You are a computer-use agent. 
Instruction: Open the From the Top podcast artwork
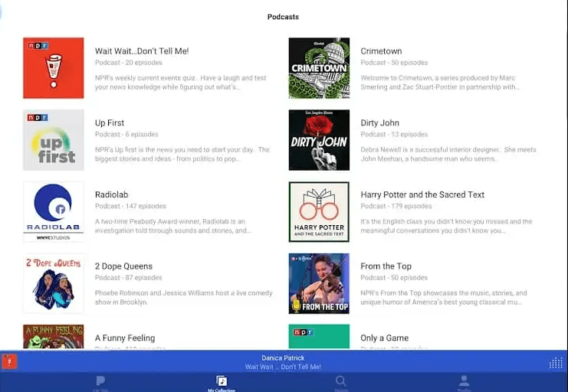(x=319, y=283)
